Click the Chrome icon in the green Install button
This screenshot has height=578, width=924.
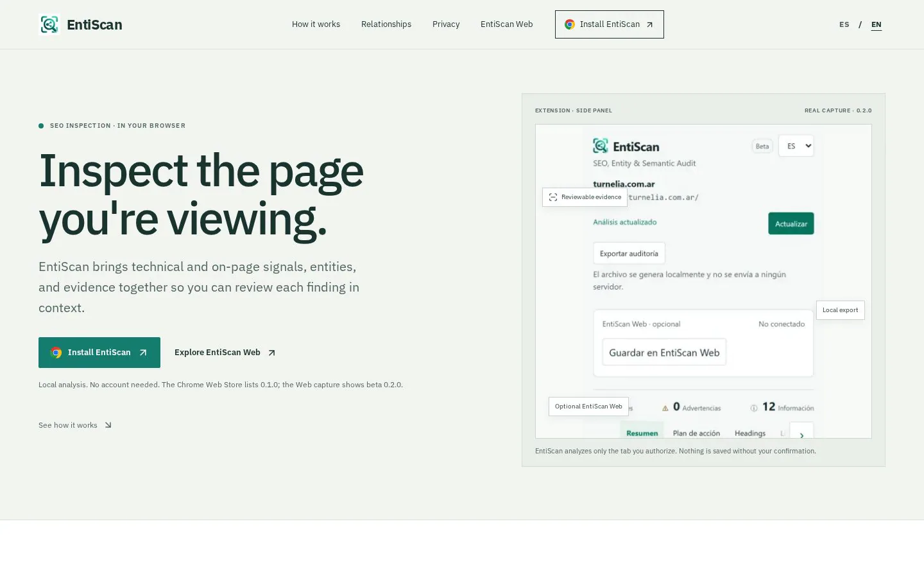coord(56,353)
